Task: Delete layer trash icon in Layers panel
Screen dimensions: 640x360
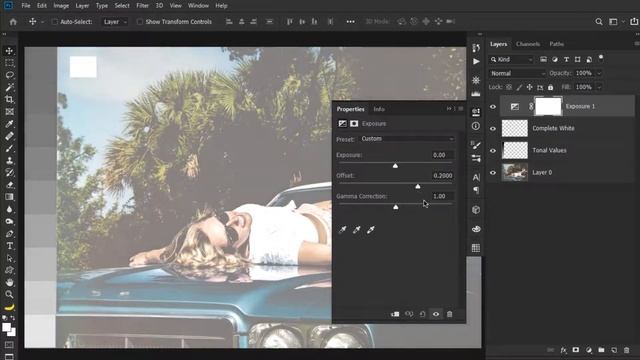Action: 627,350
